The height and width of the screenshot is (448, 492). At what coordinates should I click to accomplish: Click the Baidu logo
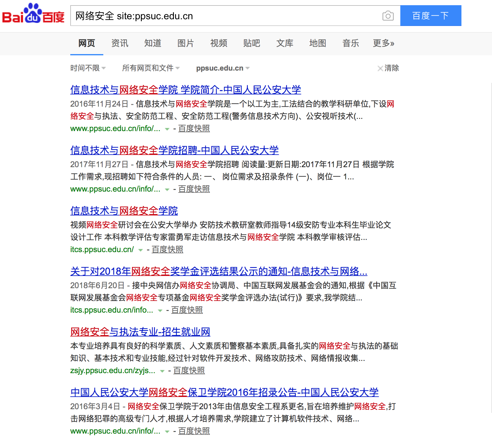33,13
